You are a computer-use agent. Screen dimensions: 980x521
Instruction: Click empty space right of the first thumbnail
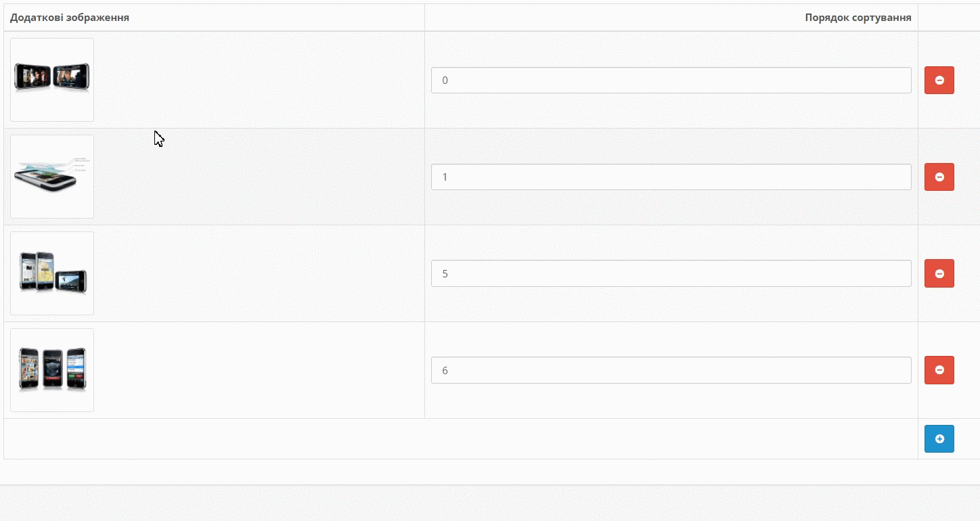point(257,80)
